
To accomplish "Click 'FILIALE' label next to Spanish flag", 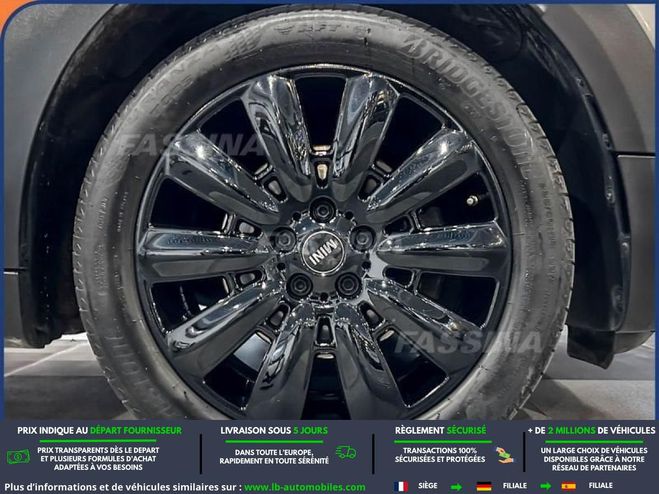I will point(601,486).
